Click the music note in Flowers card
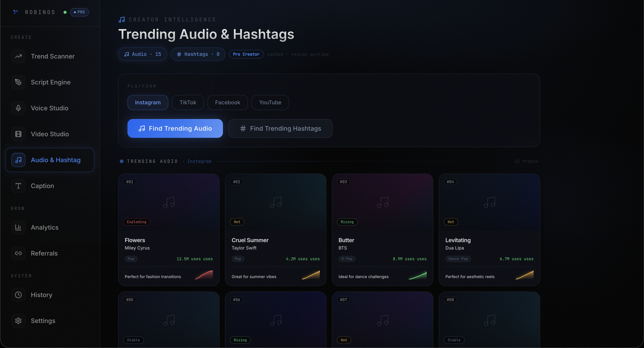 point(169,202)
